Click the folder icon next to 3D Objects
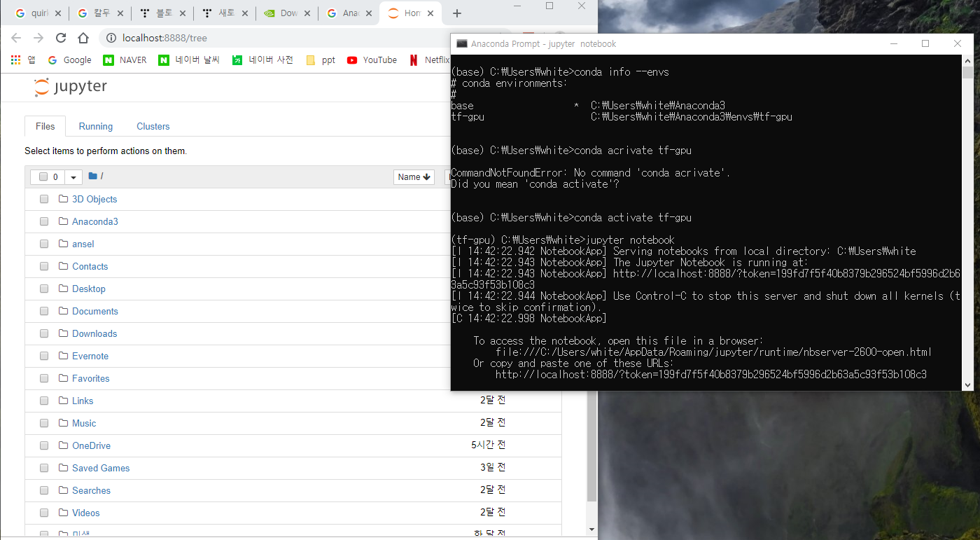The height and width of the screenshot is (540, 980). coord(63,199)
